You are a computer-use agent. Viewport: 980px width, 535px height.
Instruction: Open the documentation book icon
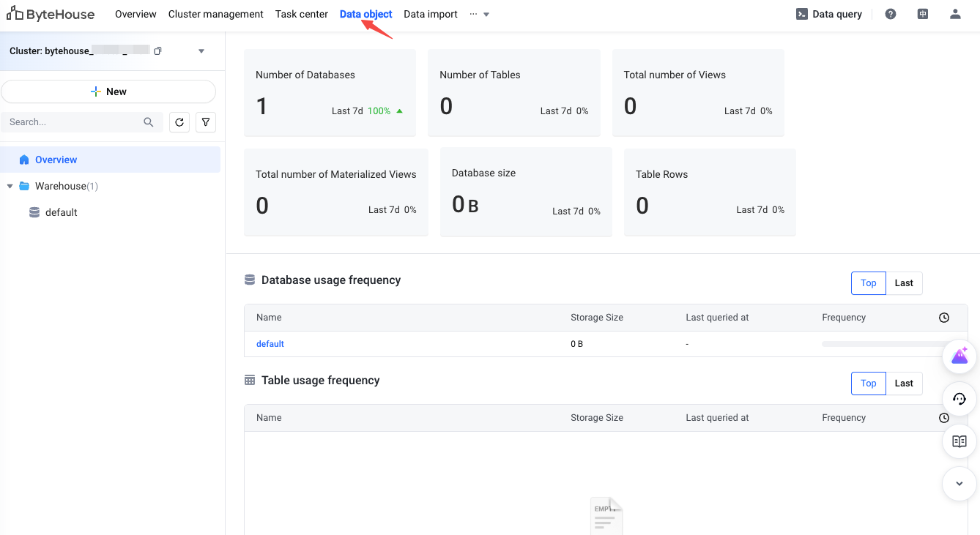959,441
